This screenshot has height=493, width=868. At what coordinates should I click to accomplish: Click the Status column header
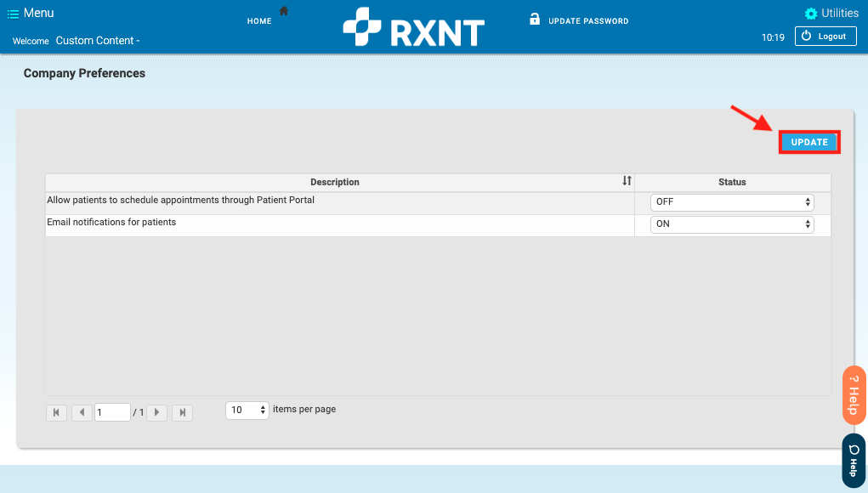(x=732, y=182)
